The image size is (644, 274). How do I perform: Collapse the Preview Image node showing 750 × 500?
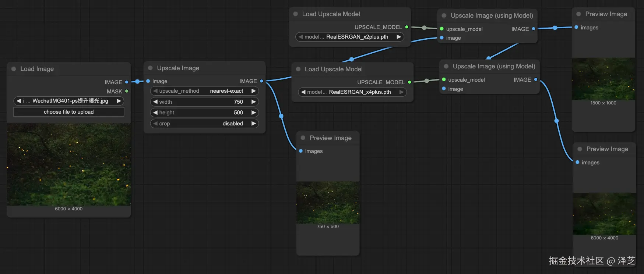(303, 138)
